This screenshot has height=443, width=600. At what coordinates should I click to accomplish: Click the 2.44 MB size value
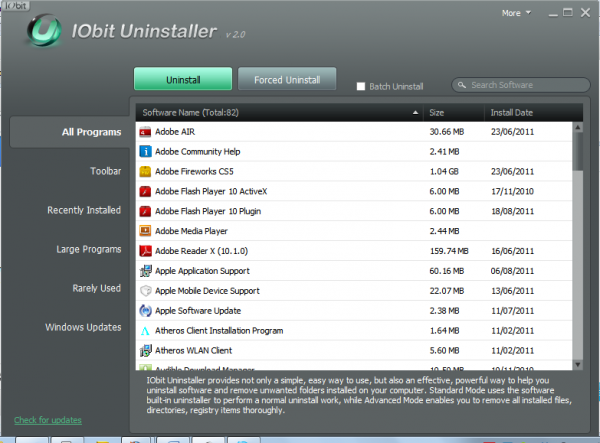click(444, 231)
